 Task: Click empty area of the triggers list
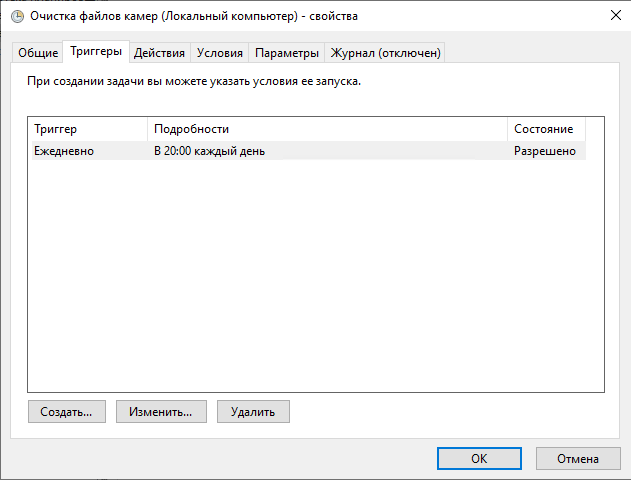[x=315, y=280]
